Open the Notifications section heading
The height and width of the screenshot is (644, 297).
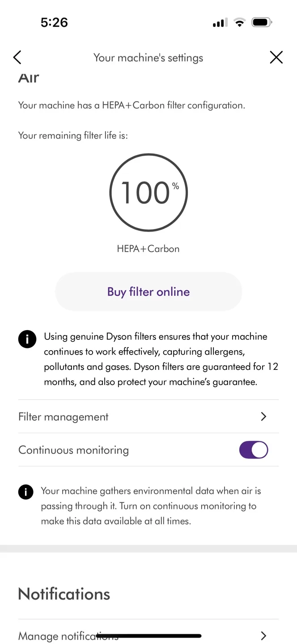[64, 593]
